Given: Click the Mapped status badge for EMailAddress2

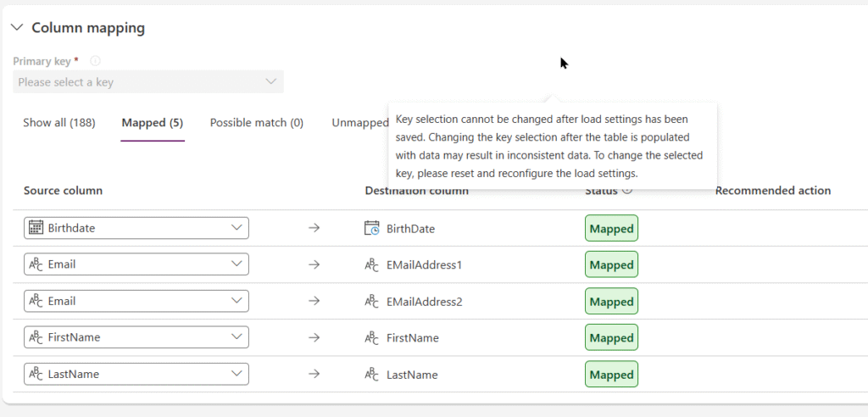Looking at the screenshot, I should pos(611,301).
